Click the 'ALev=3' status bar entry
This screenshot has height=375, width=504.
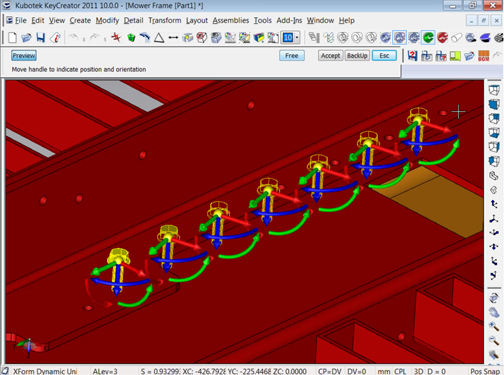pos(105,371)
